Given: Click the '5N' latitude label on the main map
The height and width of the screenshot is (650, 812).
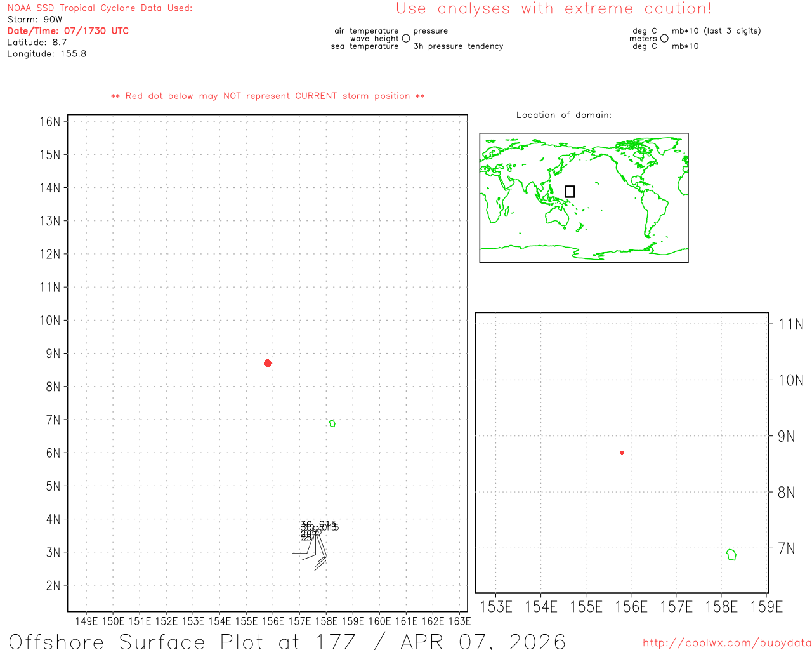Looking at the screenshot, I should pos(53,486).
